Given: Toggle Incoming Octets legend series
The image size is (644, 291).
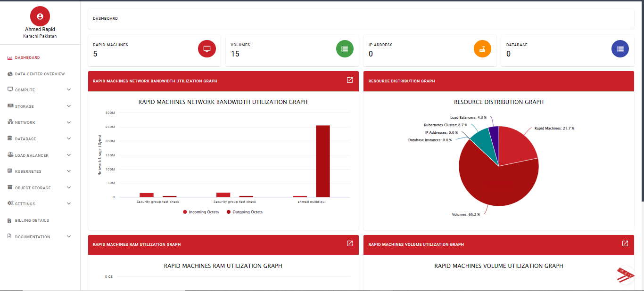Looking at the screenshot, I should [201, 212].
